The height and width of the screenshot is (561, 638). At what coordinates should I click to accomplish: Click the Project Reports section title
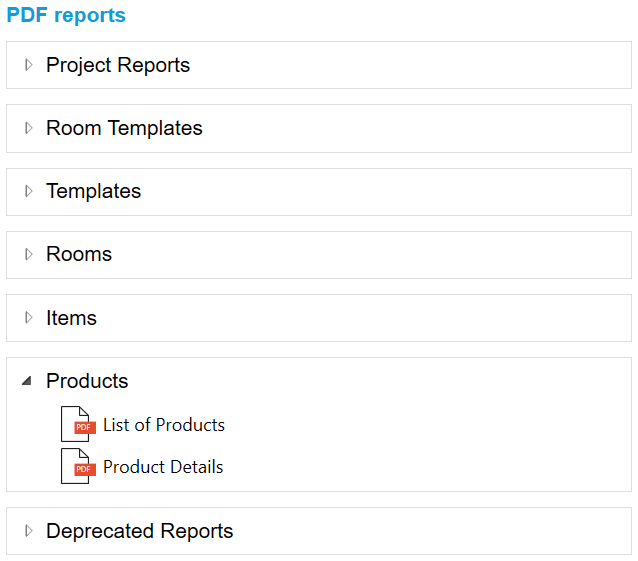pos(118,65)
